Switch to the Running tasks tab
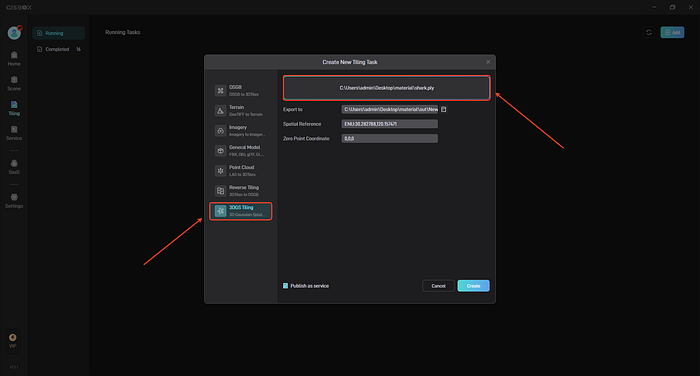700x376 pixels. [x=58, y=33]
